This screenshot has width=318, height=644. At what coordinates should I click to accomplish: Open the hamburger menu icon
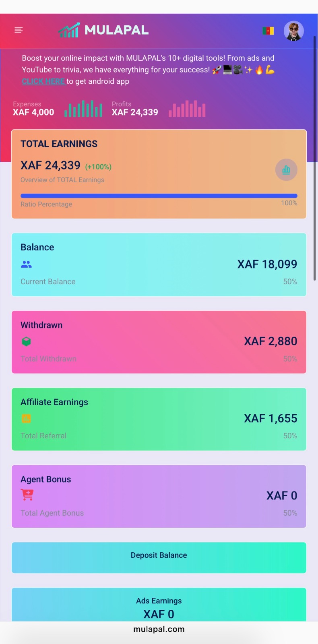19,30
